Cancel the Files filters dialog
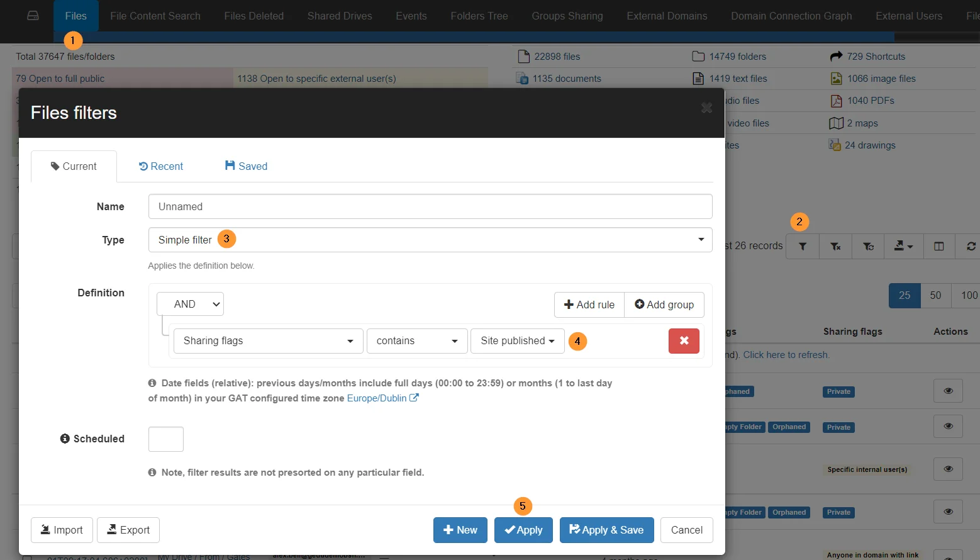980x560 pixels. click(687, 530)
